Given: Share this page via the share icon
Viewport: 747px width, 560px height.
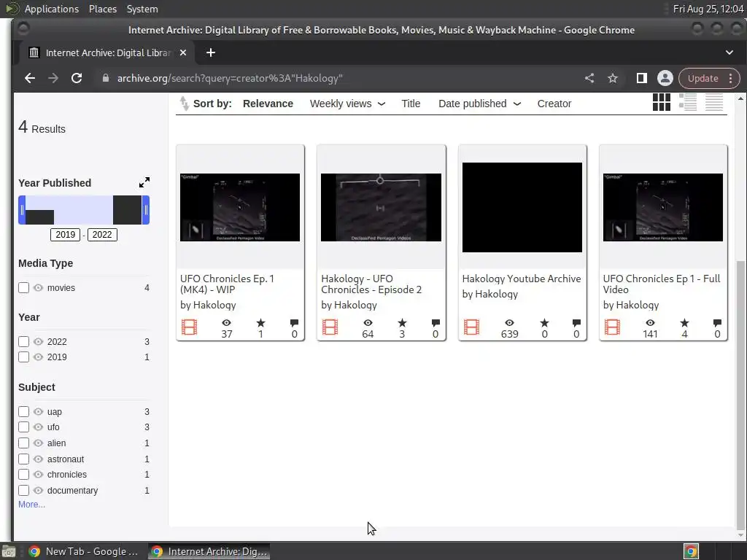Looking at the screenshot, I should pos(589,78).
